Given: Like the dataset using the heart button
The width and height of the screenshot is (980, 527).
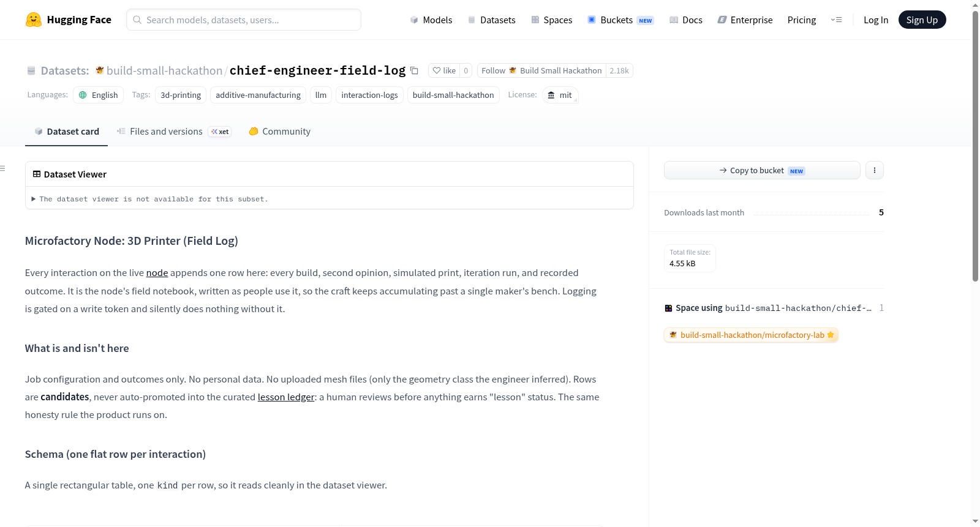Looking at the screenshot, I should 444,70.
